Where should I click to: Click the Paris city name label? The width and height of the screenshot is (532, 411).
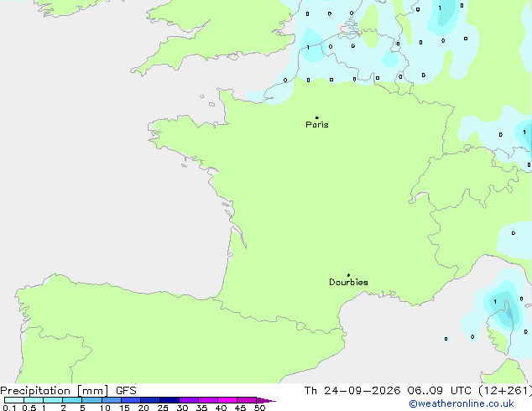pos(317,125)
